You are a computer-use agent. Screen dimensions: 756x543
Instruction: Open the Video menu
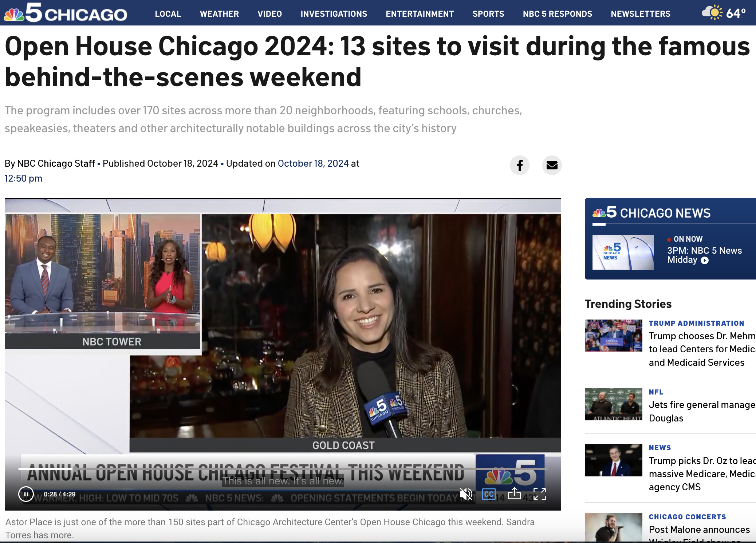(x=270, y=14)
